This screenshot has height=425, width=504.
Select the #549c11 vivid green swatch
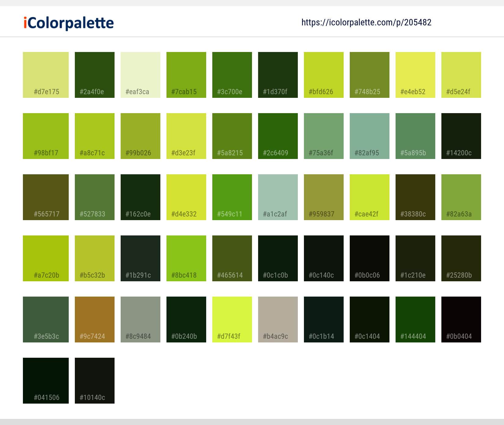pyautogui.click(x=232, y=197)
